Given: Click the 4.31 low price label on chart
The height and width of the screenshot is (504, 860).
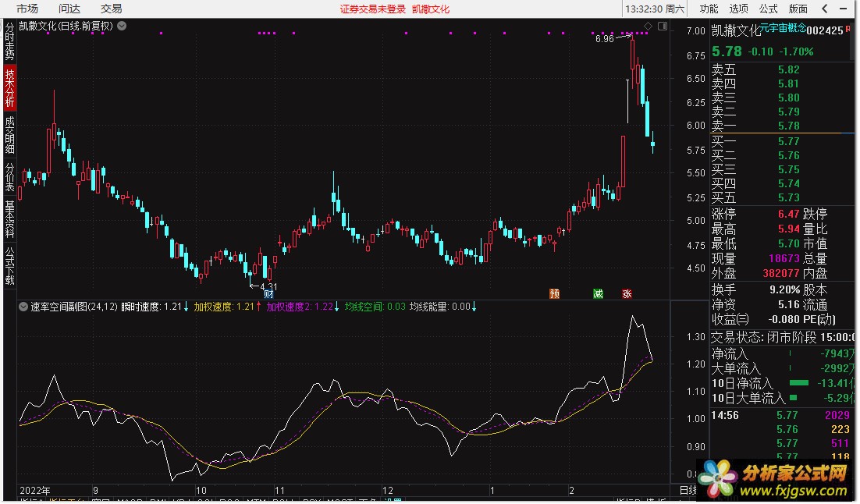Looking at the screenshot, I should click(x=268, y=287).
